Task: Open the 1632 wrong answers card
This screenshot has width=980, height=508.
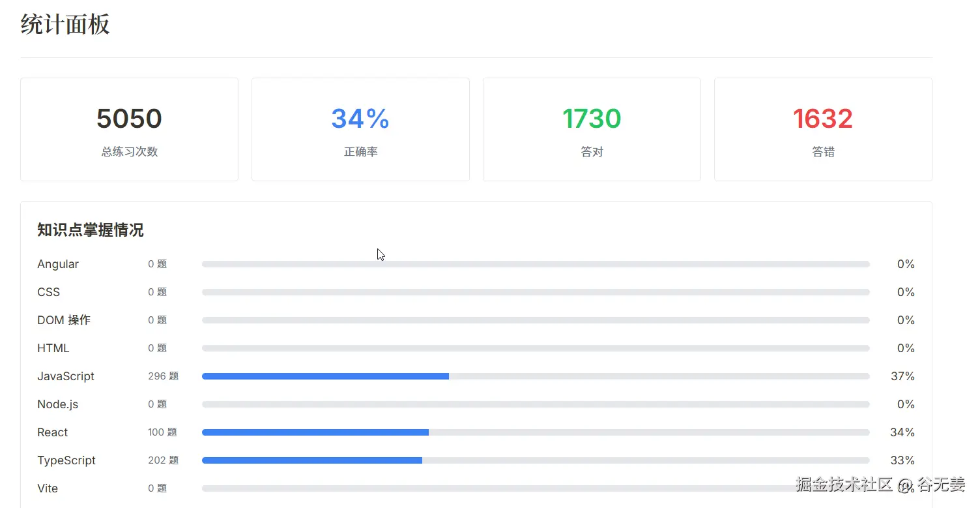Action: [x=823, y=130]
